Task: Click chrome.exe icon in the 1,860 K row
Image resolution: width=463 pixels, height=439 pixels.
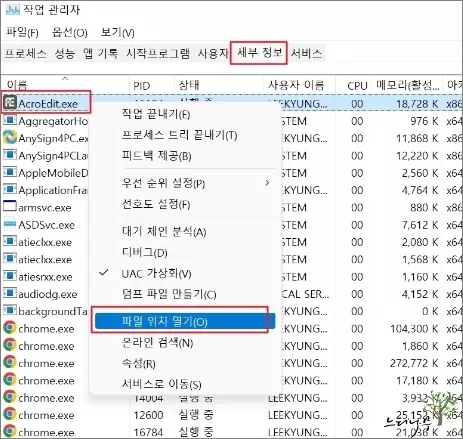Action: [x=10, y=345]
